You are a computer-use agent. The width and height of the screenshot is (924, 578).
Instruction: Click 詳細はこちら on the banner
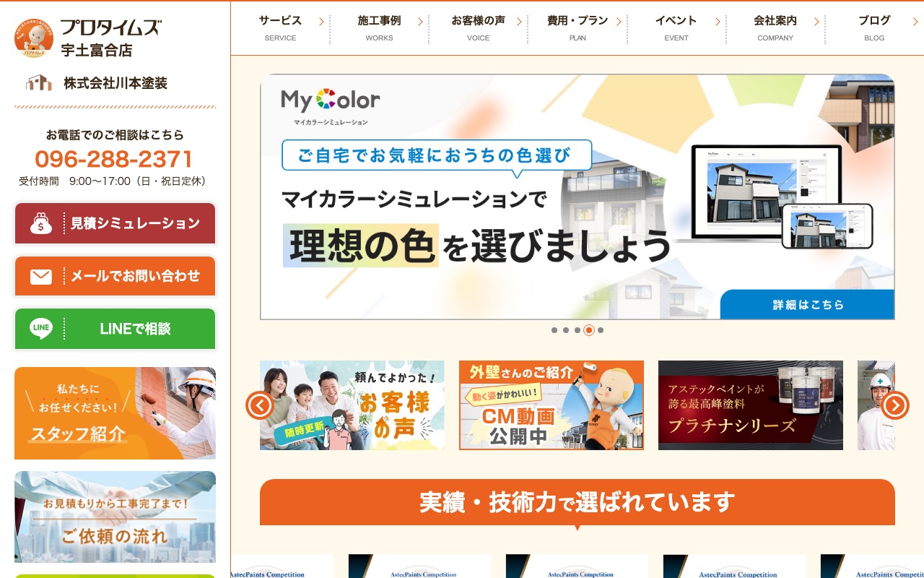point(807,304)
